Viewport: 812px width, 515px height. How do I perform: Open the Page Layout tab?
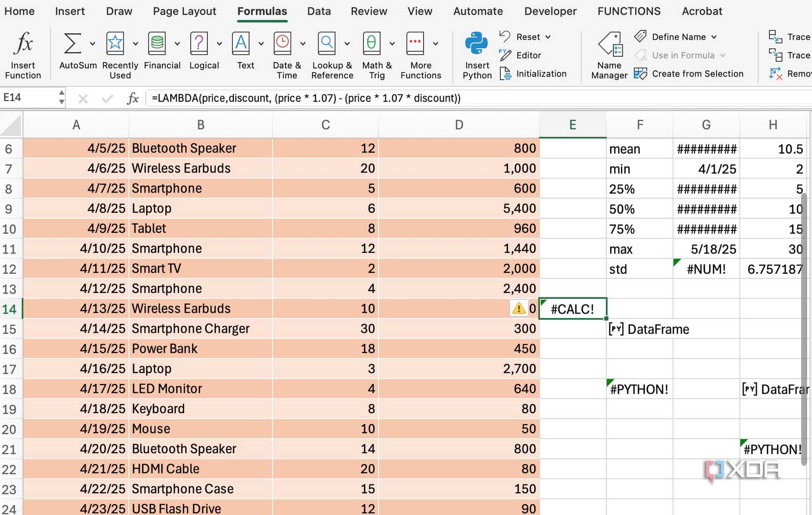[185, 11]
